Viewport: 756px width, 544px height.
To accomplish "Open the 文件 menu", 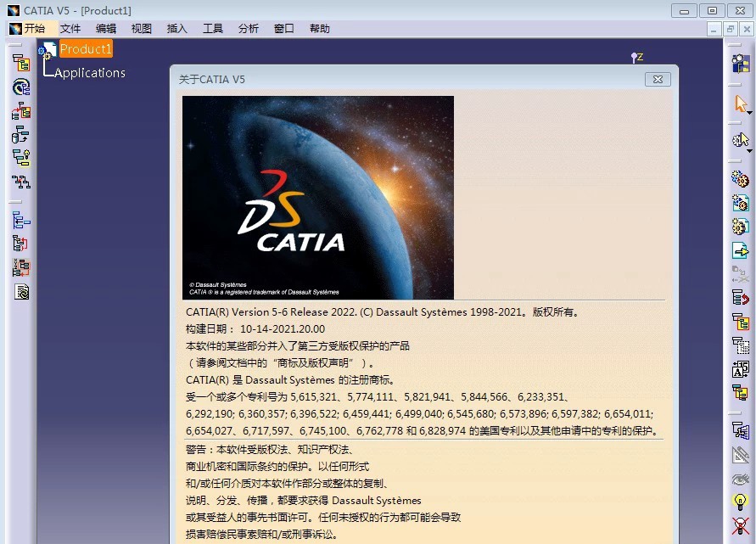I will [70, 29].
